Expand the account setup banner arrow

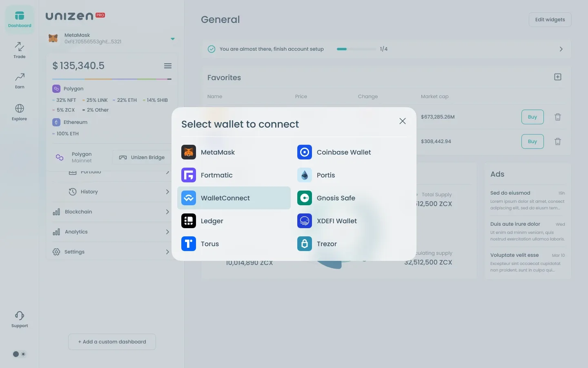pos(561,49)
